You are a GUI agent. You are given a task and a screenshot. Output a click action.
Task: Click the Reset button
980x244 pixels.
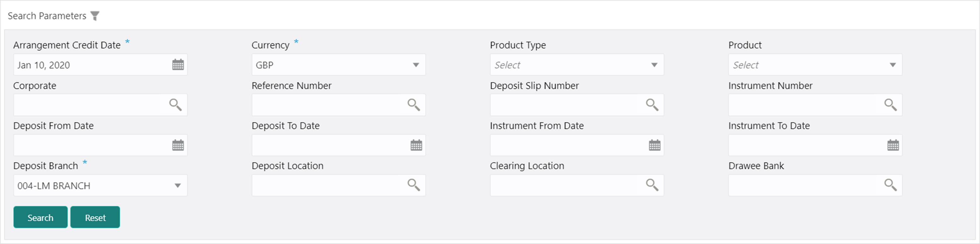pyautogui.click(x=95, y=217)
